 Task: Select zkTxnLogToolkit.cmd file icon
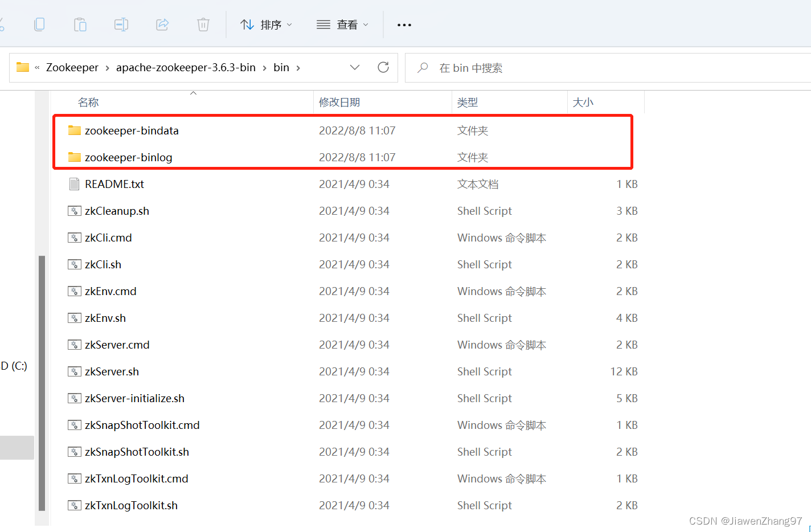75,478
